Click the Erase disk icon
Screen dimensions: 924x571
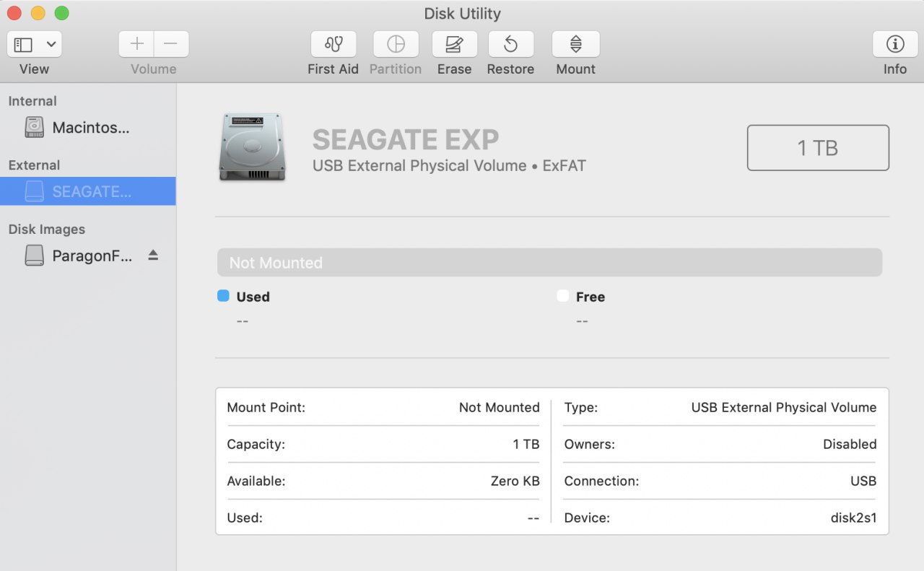point(454,44)
